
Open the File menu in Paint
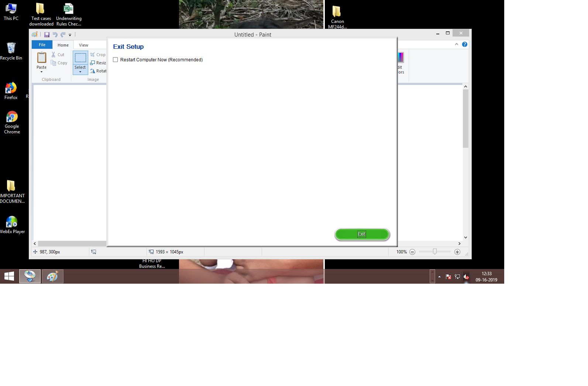pyautogui.click(x=42, y=45)
